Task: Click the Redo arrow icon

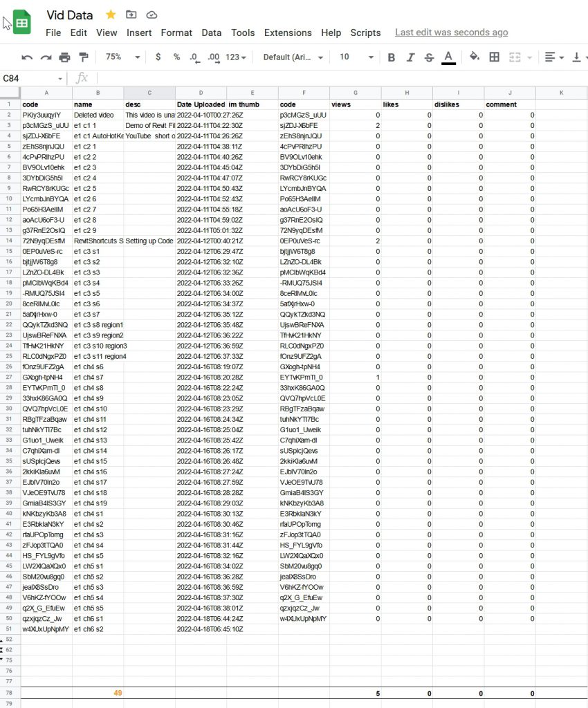Action: [x=46, y=57]
